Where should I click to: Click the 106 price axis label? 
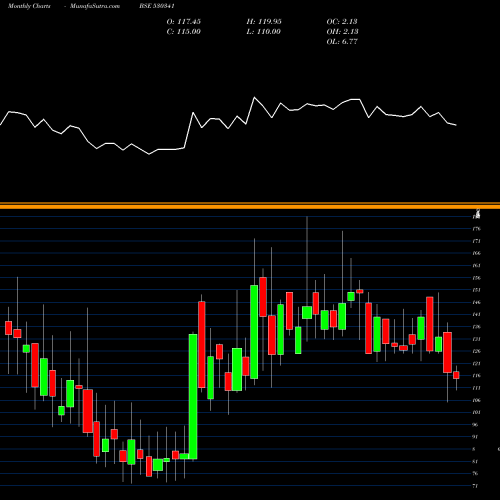(x=476, y=400)
